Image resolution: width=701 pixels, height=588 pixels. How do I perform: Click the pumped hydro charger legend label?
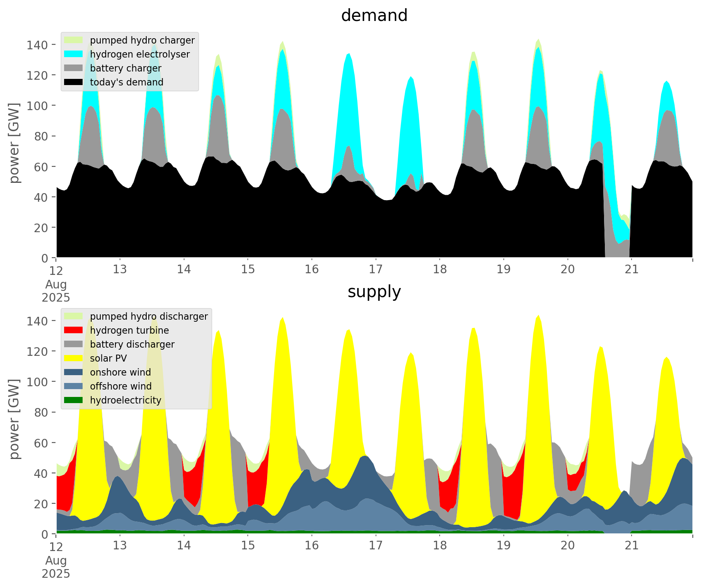point(142,40)
